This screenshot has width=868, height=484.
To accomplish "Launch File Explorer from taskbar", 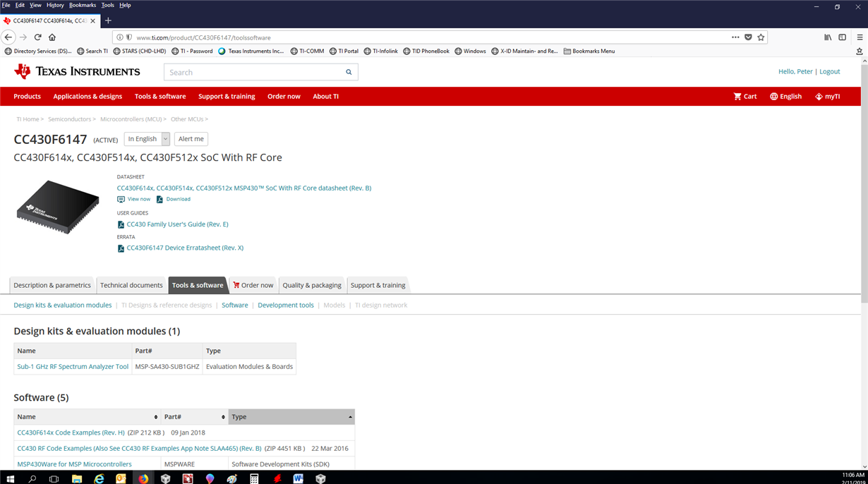I will coord(77,478).
